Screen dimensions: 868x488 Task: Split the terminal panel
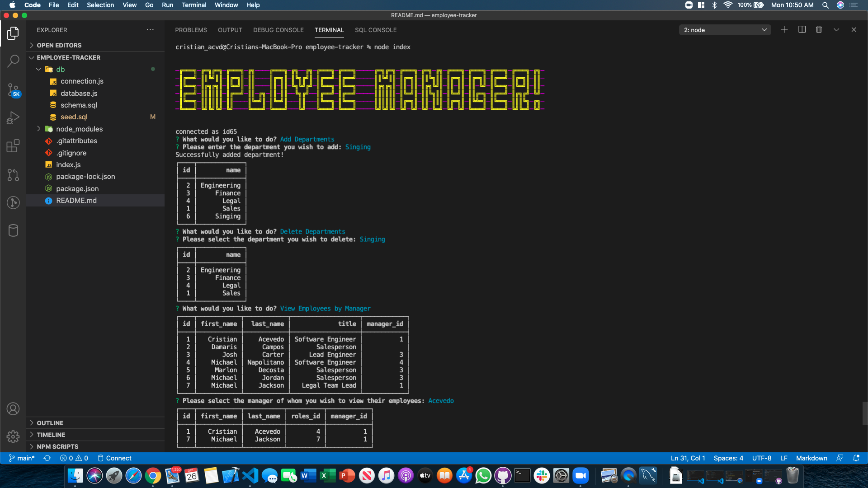[x=802, y=30]
